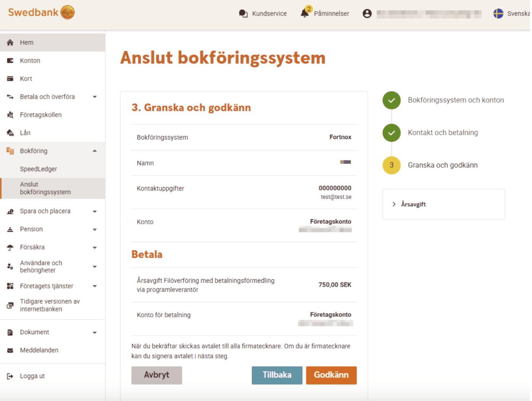Screen dimensions: 532x401
Task: Open Kundservice chat icon
Action: [x=243, y=14]
